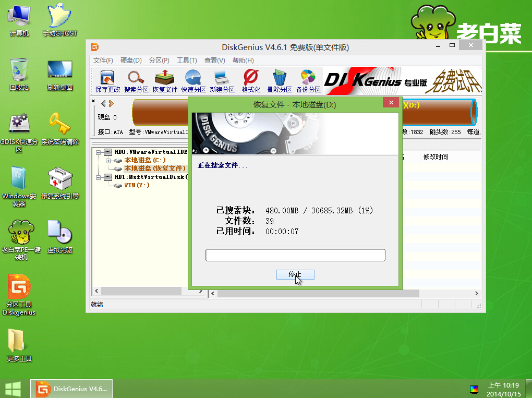This screenshot has height=398, width=532.
Task: Click the 系统密码清除 key icon
Action: pos(60,129)
